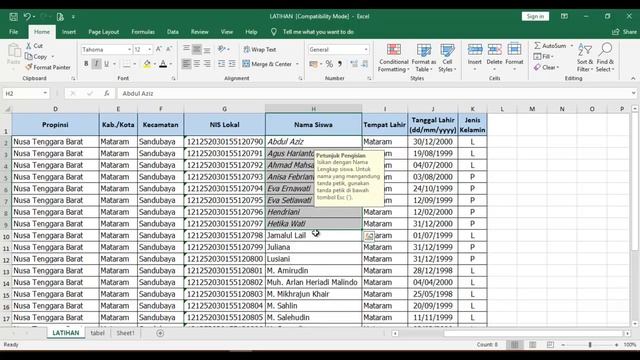The image size is (640, 360).
Task: Switch to the tabel sheet tab
Action: pos(98,333)
